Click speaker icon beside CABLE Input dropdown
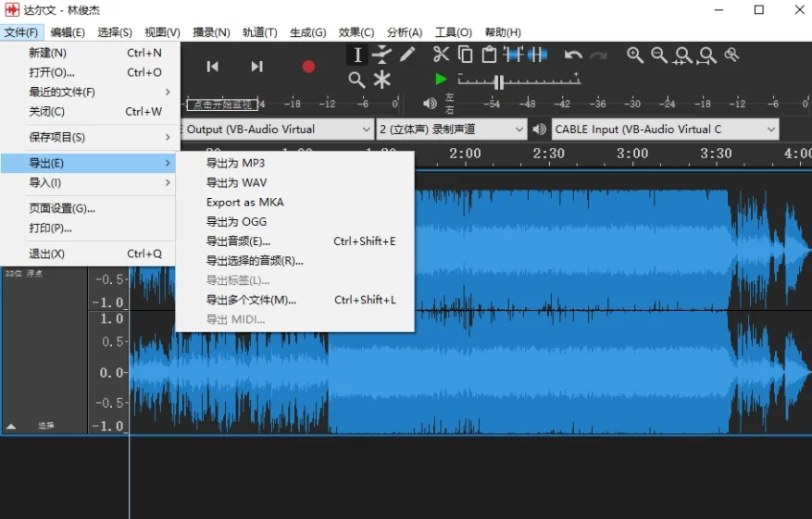The width and height of the screenshot is (812, 519). click(x=540, y=129)
